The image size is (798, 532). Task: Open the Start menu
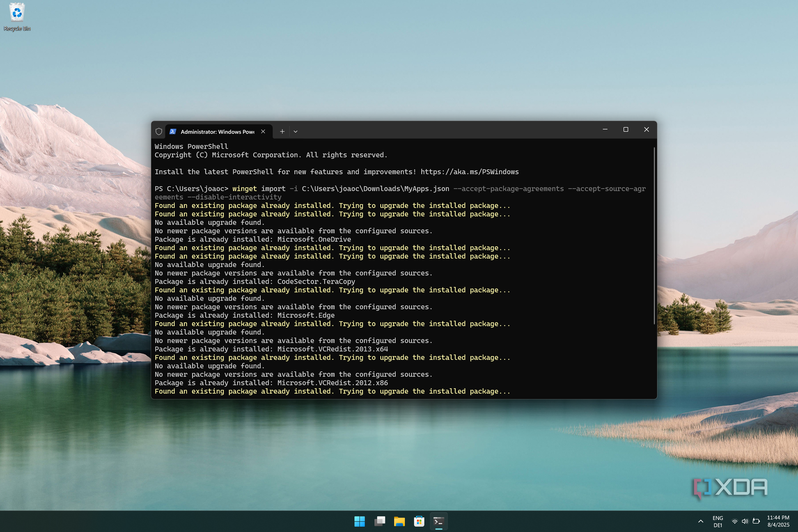pos(359,521)
